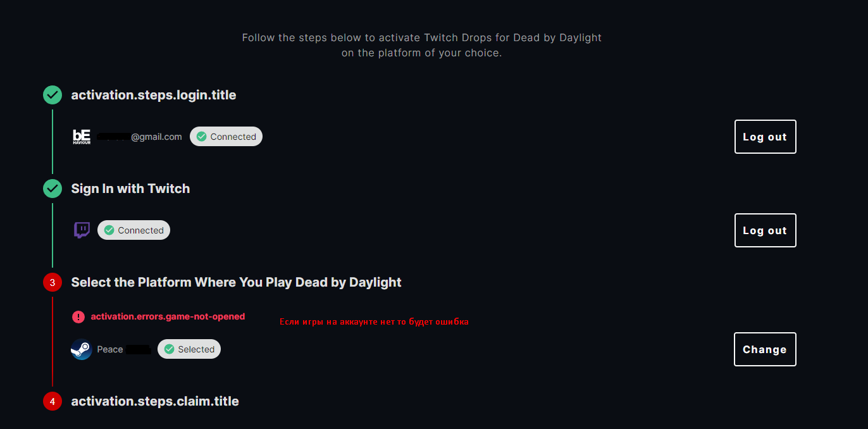Click the red step 4 circle

[x=53, y=401]
